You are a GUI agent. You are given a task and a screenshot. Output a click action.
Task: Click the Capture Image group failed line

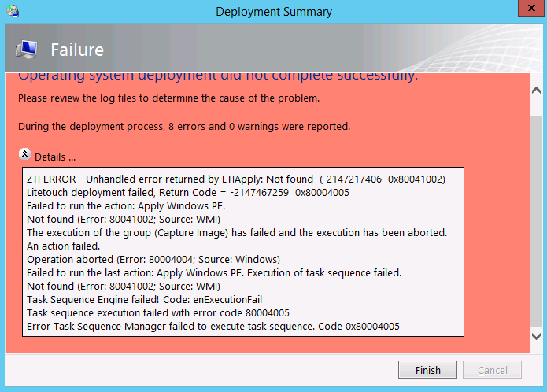click(x=237, y=233)
